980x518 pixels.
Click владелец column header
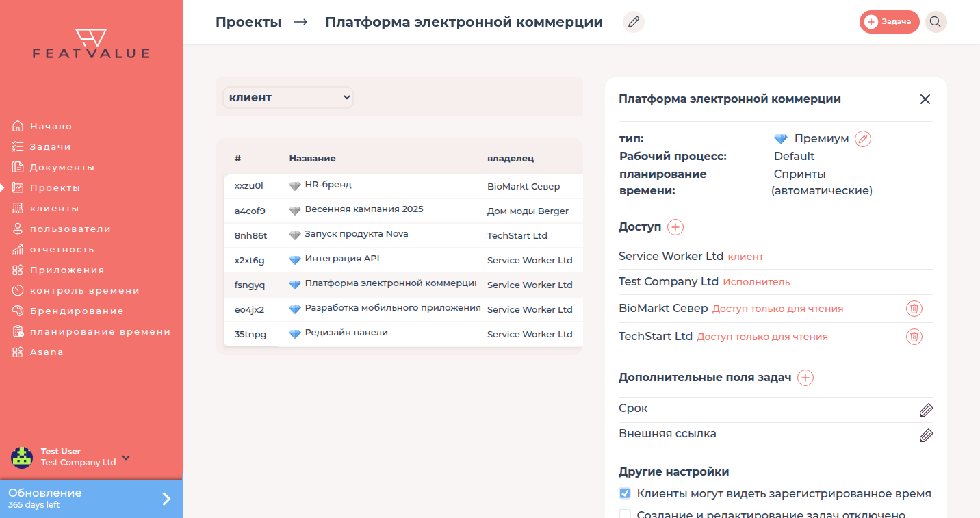[x=511, y=158]
